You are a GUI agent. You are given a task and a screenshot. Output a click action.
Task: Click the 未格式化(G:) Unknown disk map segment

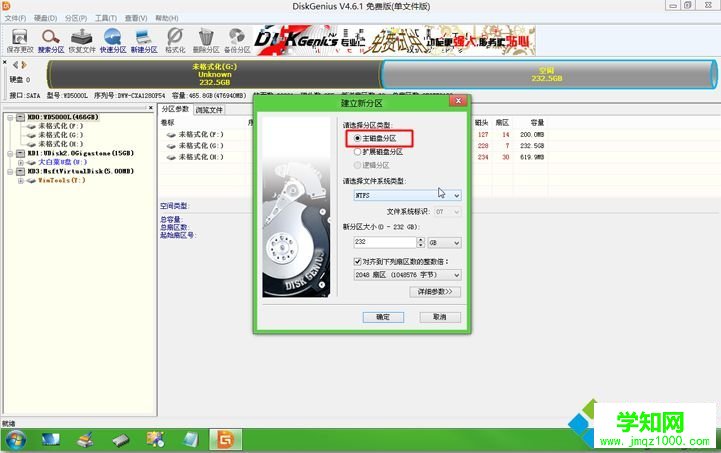pos(214,74)
